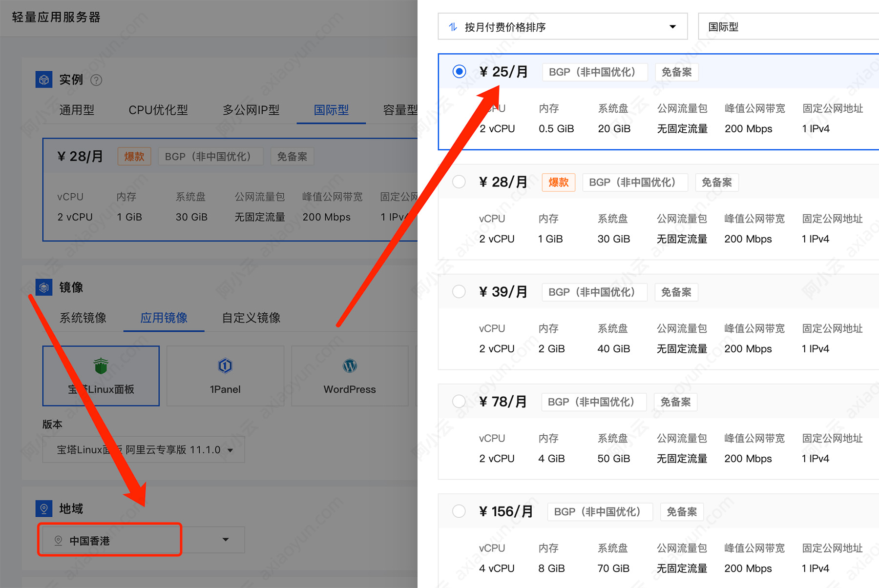
Task: Click the ¥78/月 plan card body
Action: [658, 432]
